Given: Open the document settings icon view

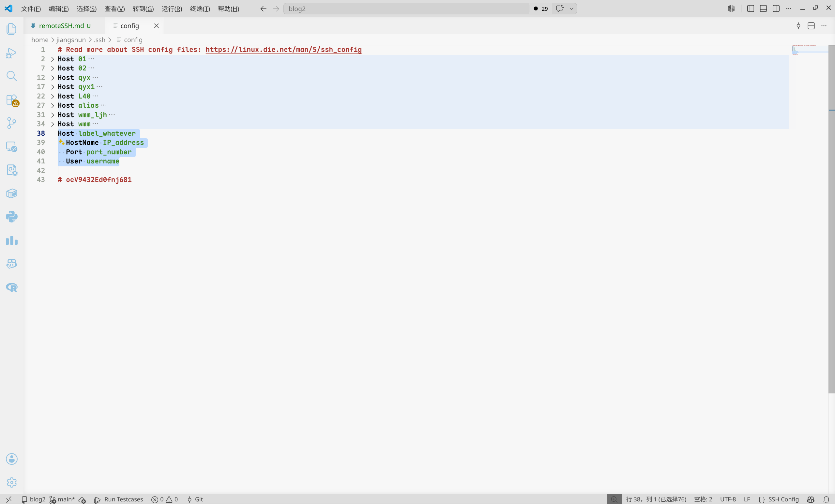Looking at the screenshot, I should (11, 170).
